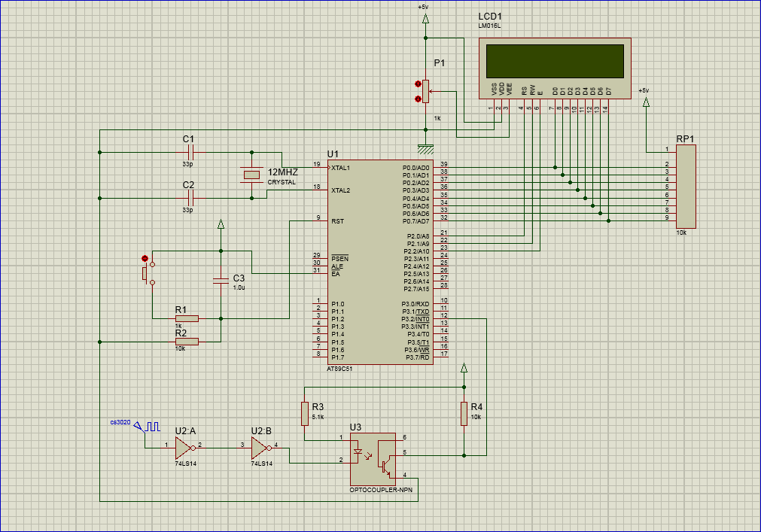This screenshot has height=532, width=761.
Task: Click P1 upper red increase actuator
Action: (418, 84)
